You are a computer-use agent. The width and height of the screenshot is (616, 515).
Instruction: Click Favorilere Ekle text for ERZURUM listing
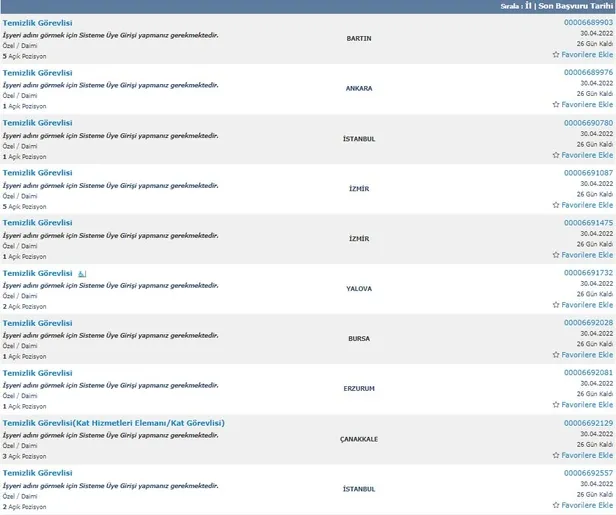pyautogui.click(x=587, y=404)
